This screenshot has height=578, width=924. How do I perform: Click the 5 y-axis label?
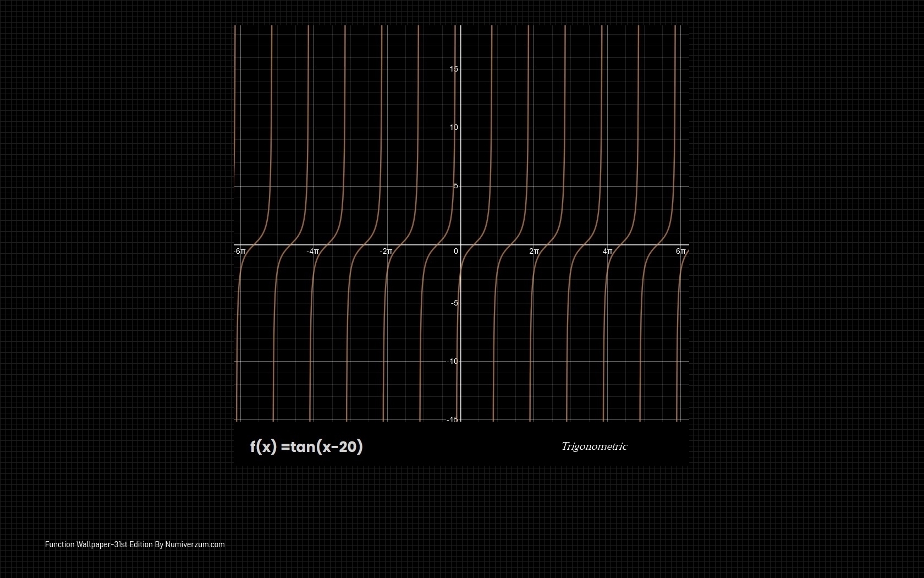(455, 186)
